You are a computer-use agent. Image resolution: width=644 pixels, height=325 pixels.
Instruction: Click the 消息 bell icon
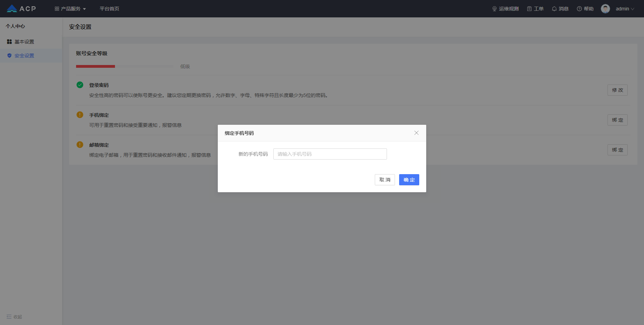tap(554, 9)
